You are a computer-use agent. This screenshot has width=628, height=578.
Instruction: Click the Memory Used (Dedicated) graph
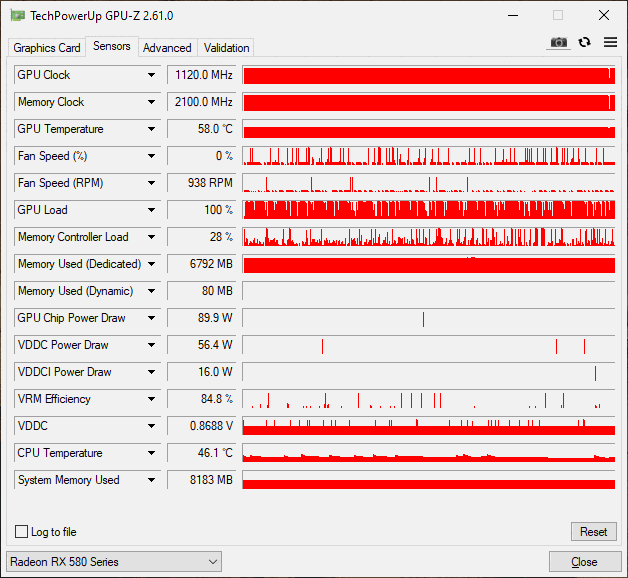click(x=429, y=264)
